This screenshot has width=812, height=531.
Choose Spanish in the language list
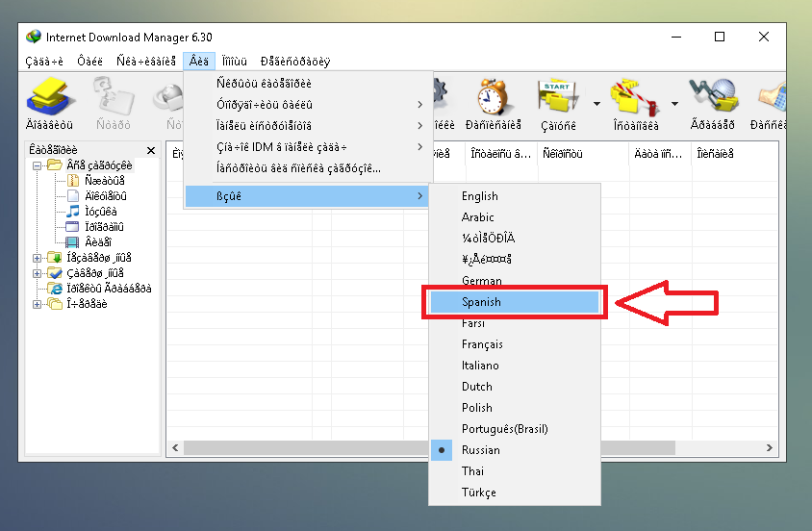(514, 302)
